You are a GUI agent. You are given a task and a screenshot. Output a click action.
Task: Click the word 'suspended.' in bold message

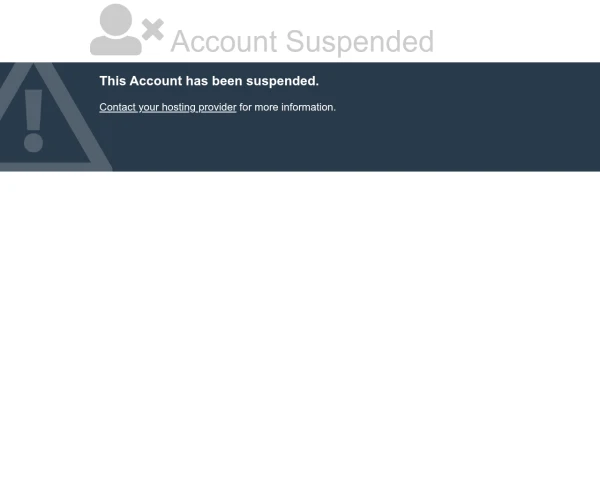point(282,81)
